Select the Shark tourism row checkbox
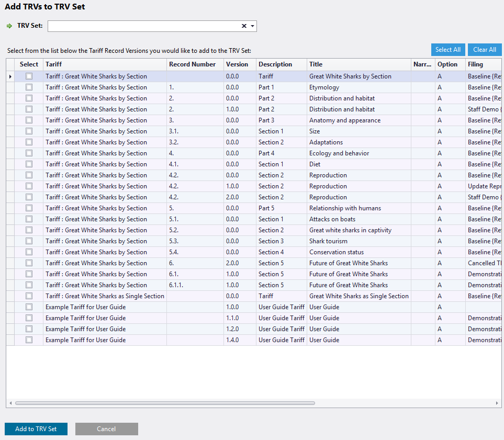The width and height of the screenshot is (504, 440). click(x=29, y=241)
